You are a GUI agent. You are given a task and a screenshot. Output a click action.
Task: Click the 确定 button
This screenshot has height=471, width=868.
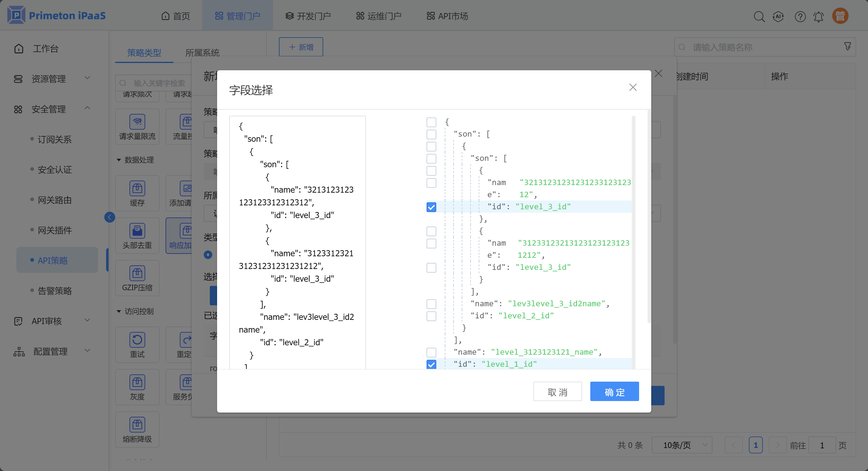point(614,392)
